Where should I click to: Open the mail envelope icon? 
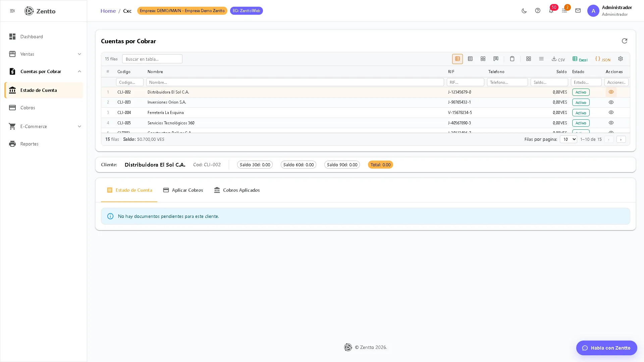(x=578, y=11)
